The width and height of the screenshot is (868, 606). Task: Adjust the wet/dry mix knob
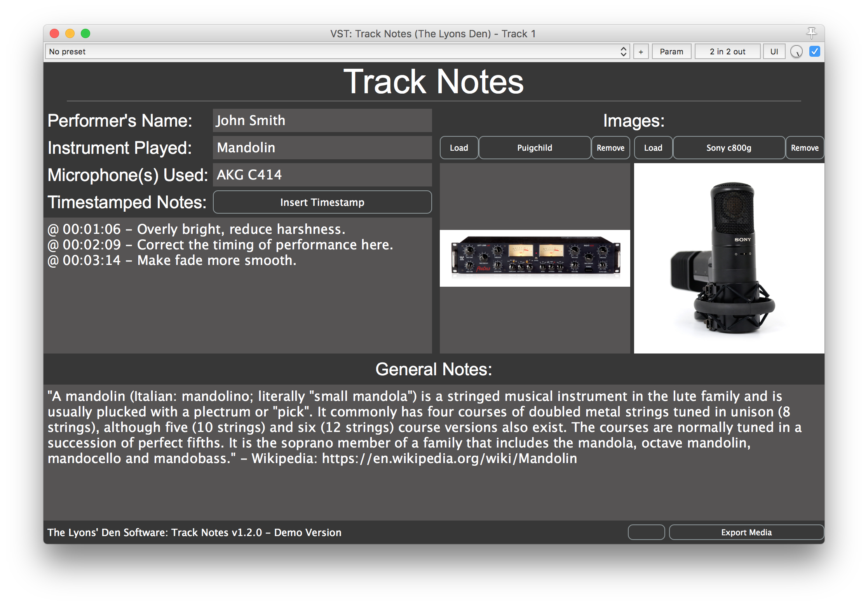pyautogui.click(x=796, y=52)
